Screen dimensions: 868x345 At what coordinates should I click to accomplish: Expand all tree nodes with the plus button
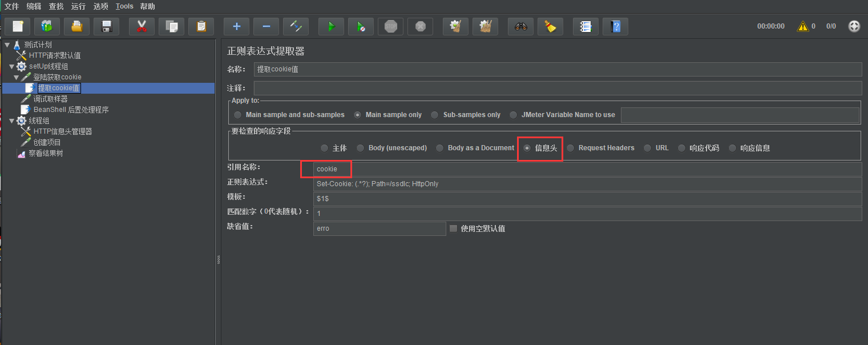[x=236, y=26]
